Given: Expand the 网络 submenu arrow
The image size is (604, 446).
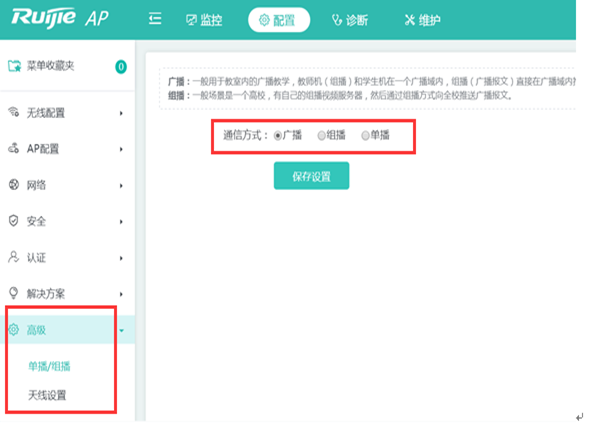Looking at the screenshot, I should (x=121, y=185).
